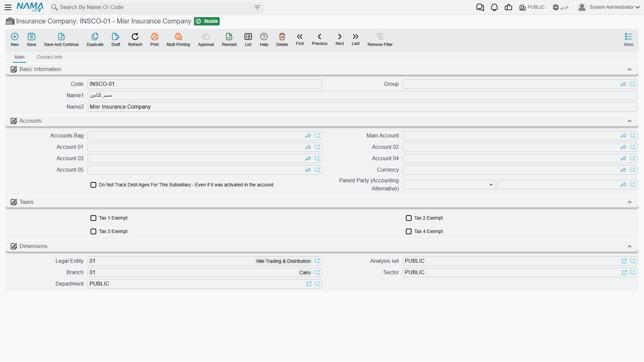Switch to the Contact Info tab

point(50,57)
